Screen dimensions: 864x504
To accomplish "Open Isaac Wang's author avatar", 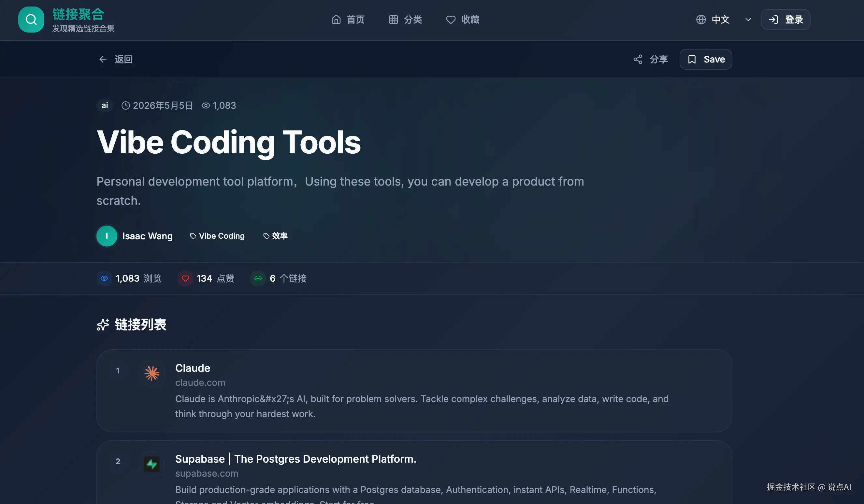I will coord(107,236).
